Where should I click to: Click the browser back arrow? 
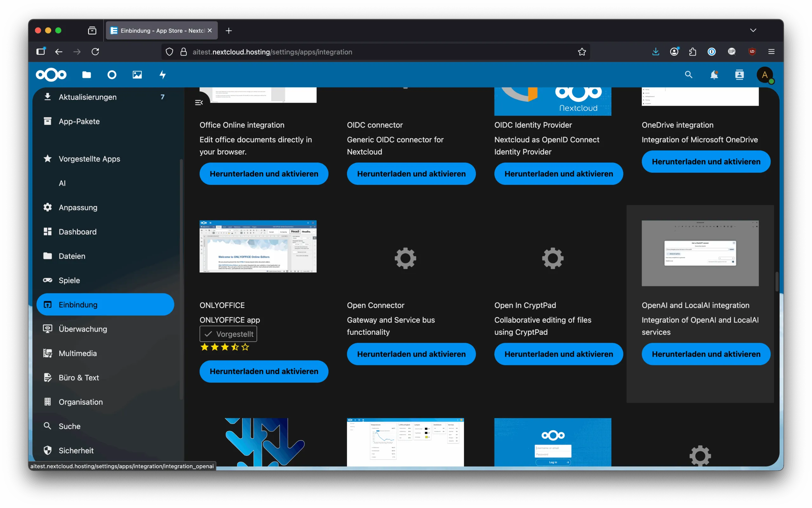point(58,52)
